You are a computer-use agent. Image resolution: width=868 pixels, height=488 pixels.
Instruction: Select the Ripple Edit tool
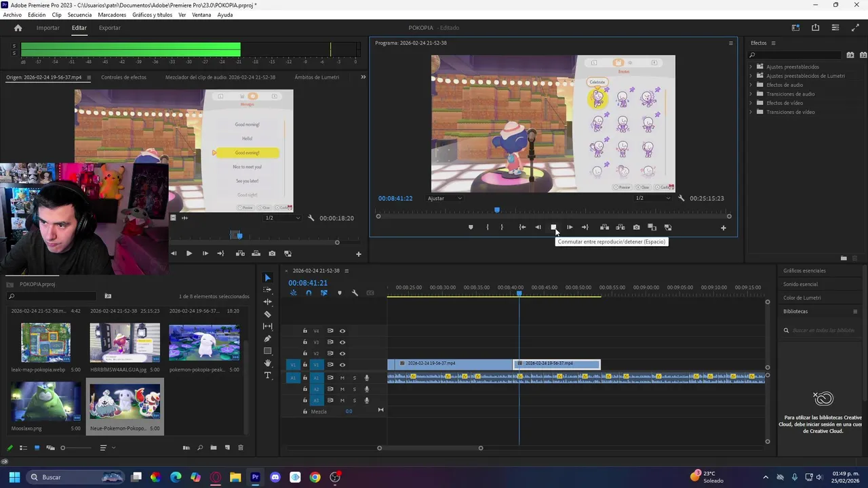[267, 302]
